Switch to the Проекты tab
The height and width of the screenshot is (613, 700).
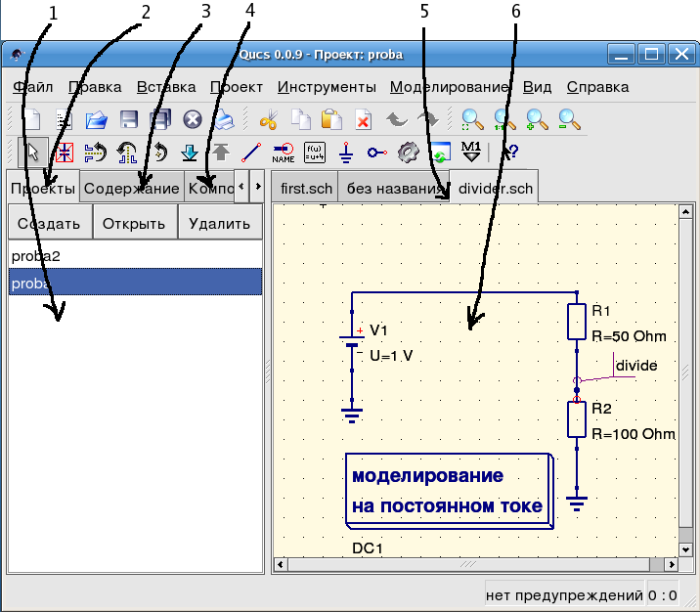(43, 188)
